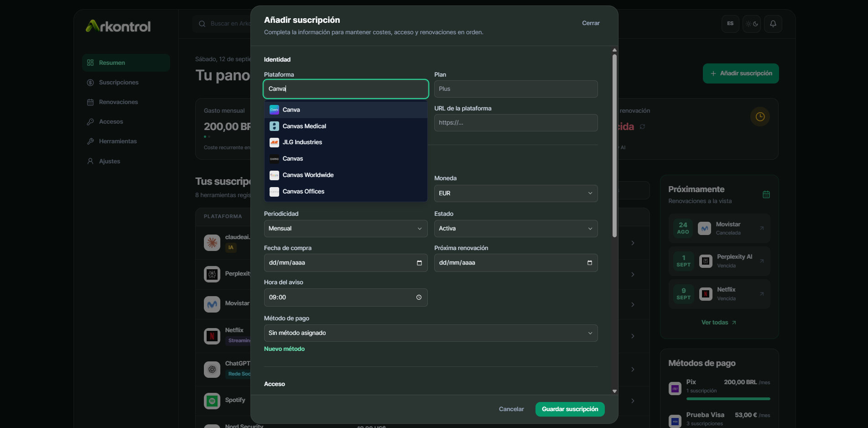Switch language with ES button
Viewport: 868px width, 428px height.
coord(730,24)
